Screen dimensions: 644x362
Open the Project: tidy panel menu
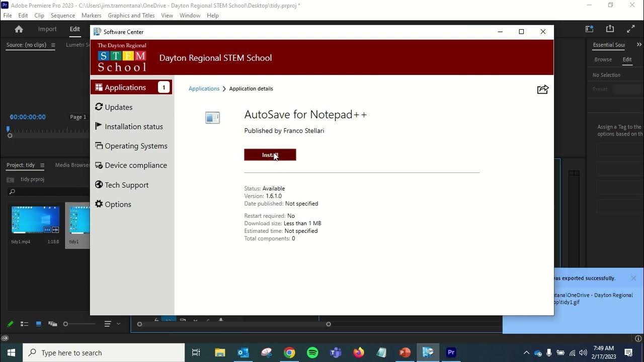pos(42,165)
